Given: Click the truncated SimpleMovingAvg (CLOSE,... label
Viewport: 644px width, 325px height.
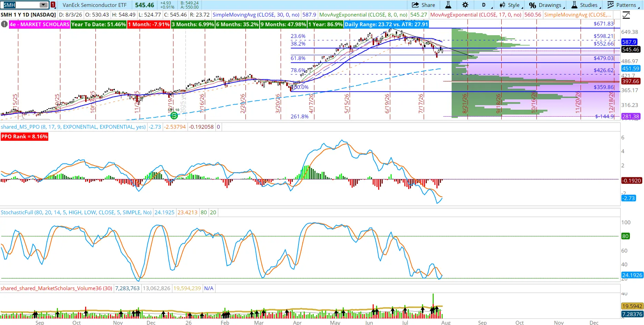Looking at the screenshot, I should tap(578, 15).
